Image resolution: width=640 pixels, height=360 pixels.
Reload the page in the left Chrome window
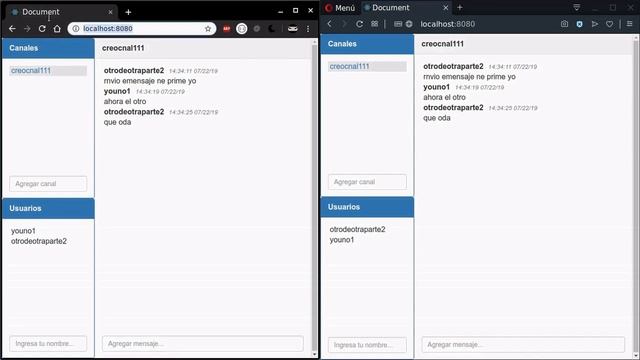point(42,29)
